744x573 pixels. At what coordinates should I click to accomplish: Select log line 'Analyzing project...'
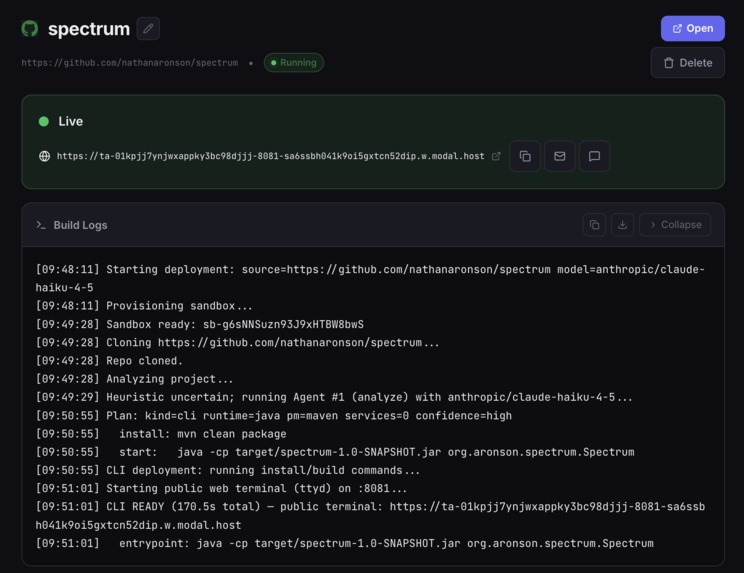134,379
